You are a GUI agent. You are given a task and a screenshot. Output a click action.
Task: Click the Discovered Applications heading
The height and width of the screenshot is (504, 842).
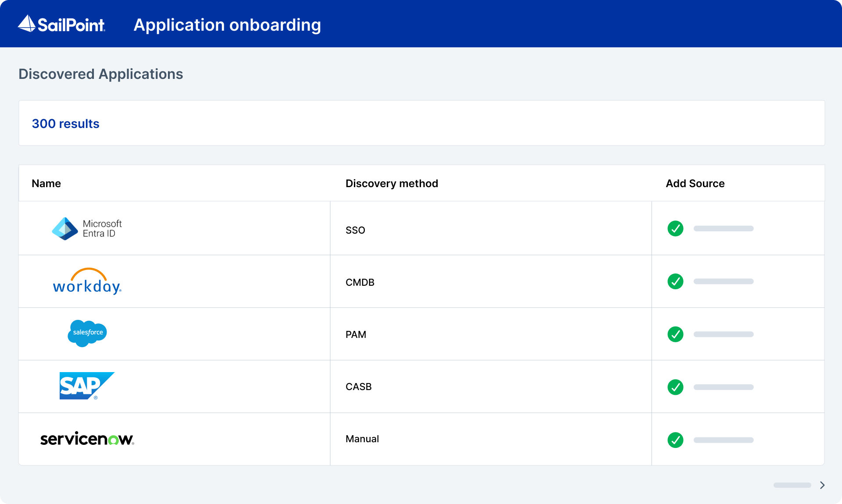click(x=101, y=74)
